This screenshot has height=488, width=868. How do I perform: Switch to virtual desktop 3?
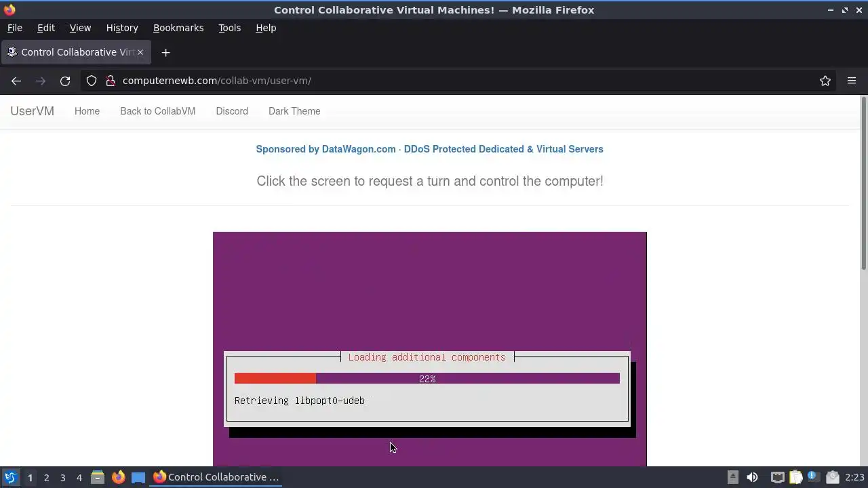click(x=62, y=477)
